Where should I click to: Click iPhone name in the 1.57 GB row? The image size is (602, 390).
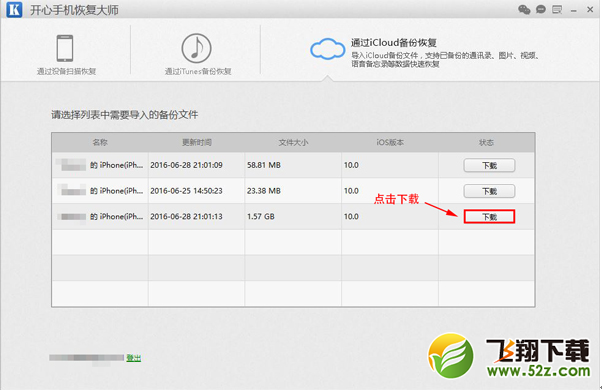point(100,216)
